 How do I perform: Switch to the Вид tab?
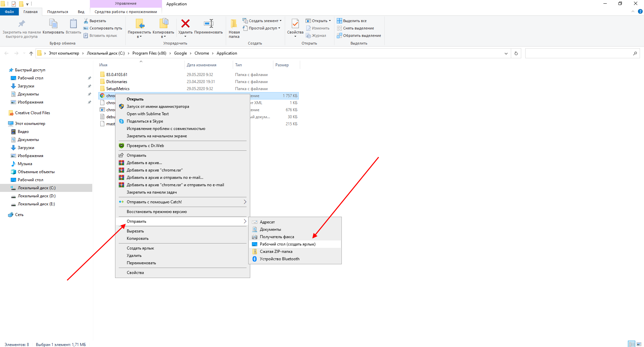coord(81,12)
